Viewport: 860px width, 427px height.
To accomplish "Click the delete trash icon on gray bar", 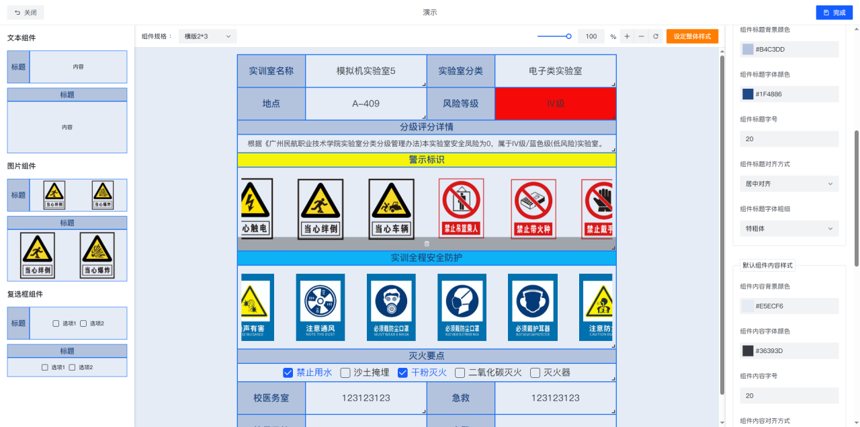I will point(427,244).
